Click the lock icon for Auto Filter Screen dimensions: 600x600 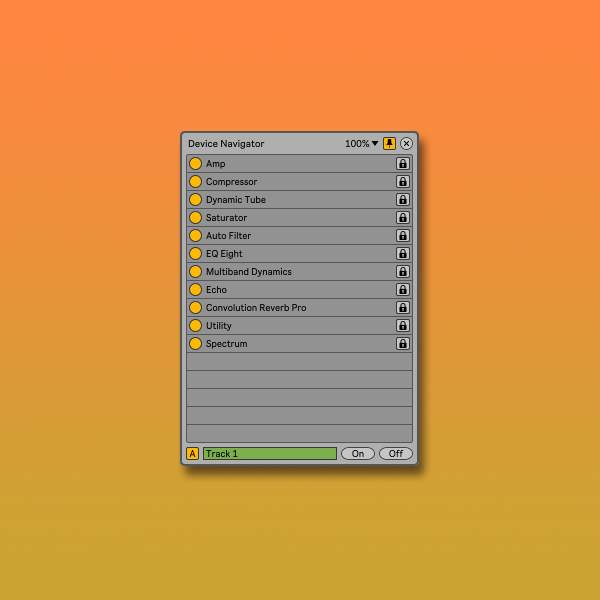[x=403, y=236]
